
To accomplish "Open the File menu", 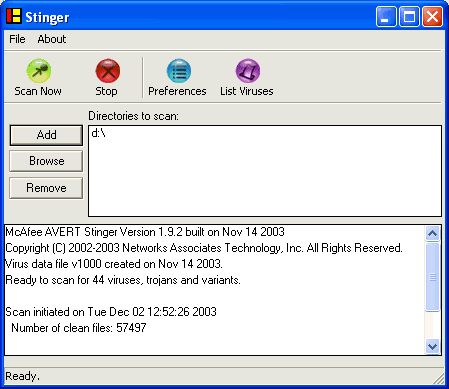I will coord(17,39).
